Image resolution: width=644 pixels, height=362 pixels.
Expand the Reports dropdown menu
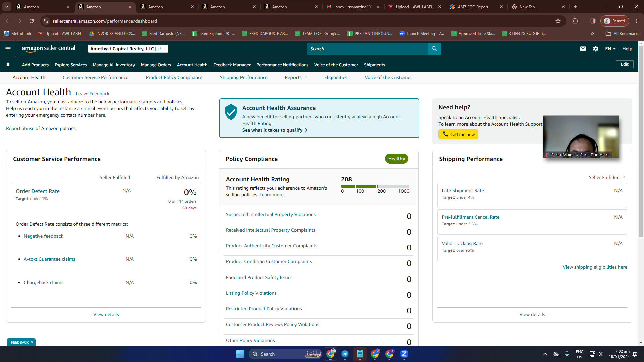pyautogui.click(x=296, y=77)
